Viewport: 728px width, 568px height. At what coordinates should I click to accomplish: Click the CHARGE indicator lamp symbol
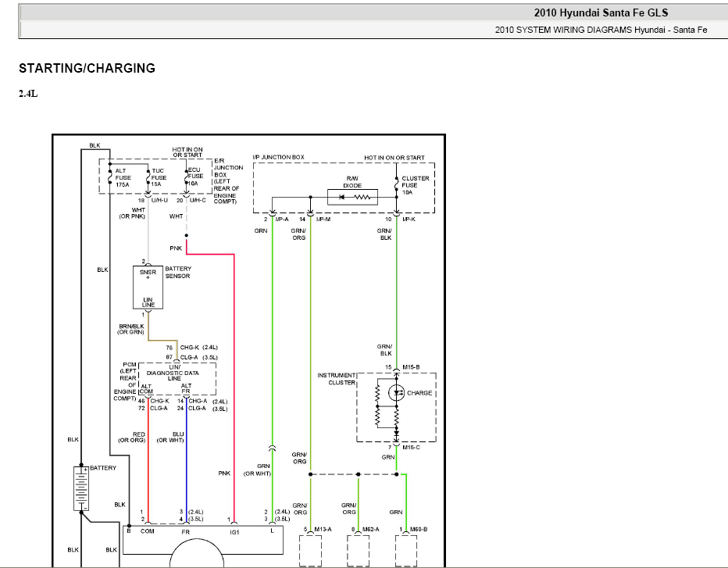[x=396, y=393]
